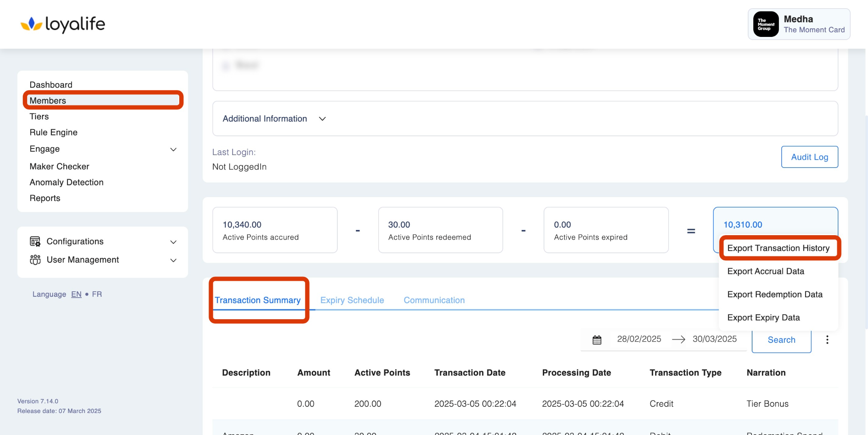Switch to the Expiry Schedule tab

point(352,300)
